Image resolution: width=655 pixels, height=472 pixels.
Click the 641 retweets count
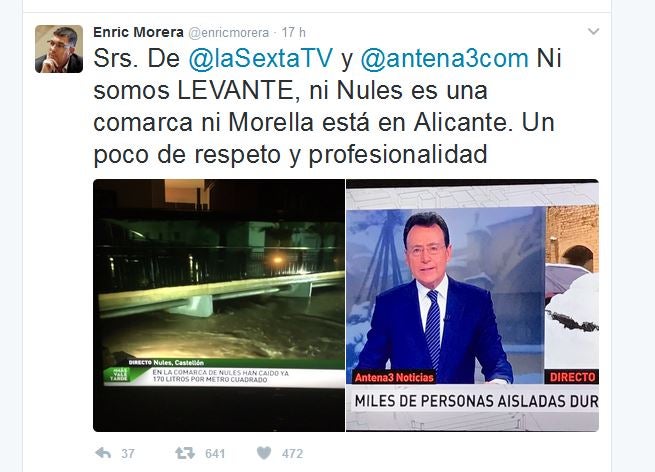(x=215, y=454)
